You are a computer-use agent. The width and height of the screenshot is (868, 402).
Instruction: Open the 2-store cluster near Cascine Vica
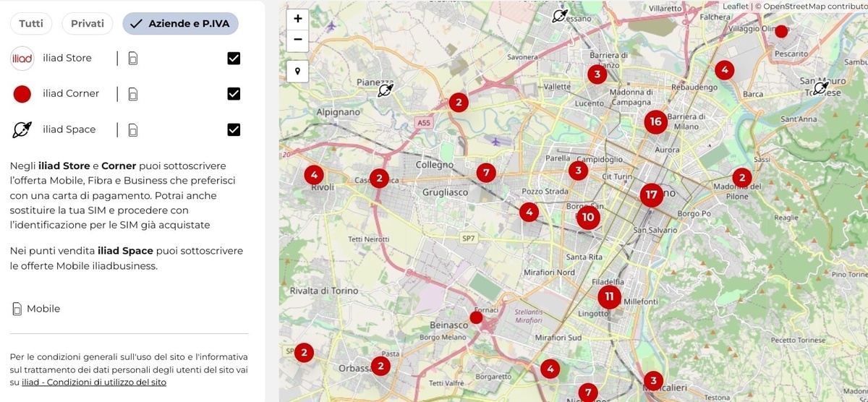point(379,178)
